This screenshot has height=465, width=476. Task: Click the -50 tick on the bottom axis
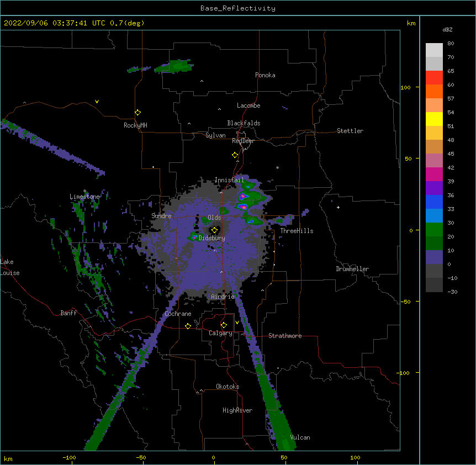point(141,457)
